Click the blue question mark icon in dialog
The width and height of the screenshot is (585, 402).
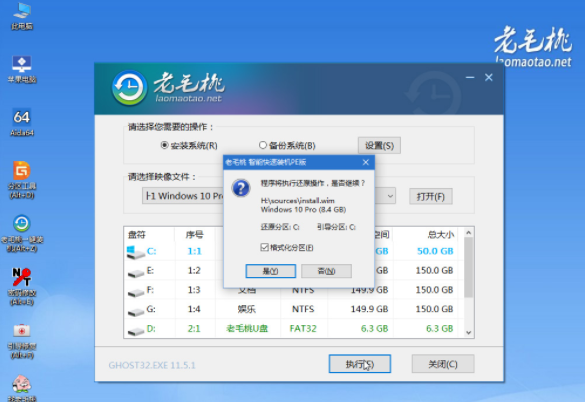[241, 188]
